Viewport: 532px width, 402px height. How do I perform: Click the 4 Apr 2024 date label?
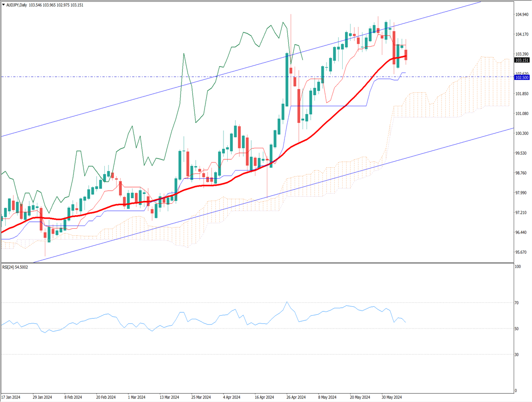(232, 397)
